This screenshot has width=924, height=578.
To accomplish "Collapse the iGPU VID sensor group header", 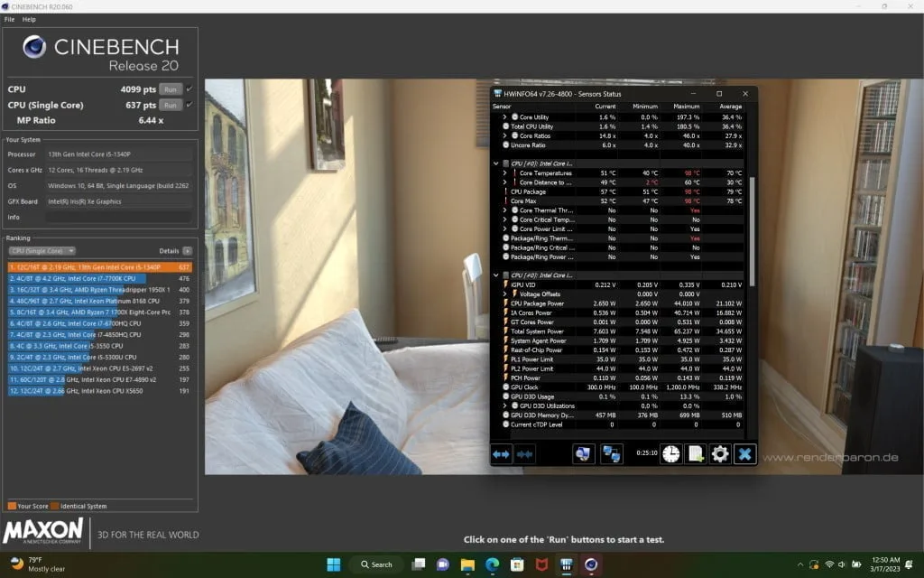I will (x=495, y=275).
